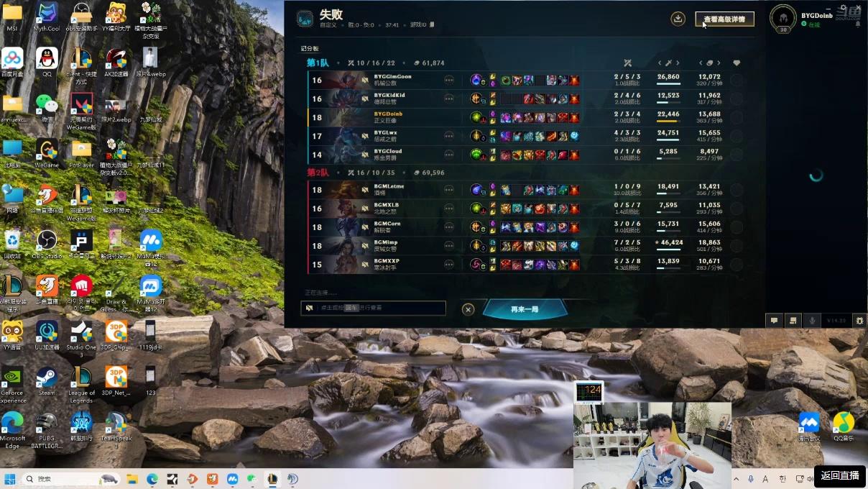This screenshot has height=489, width=868.
Task: Open the 查看高级详情 advanced details button
Action: [724, 19]
